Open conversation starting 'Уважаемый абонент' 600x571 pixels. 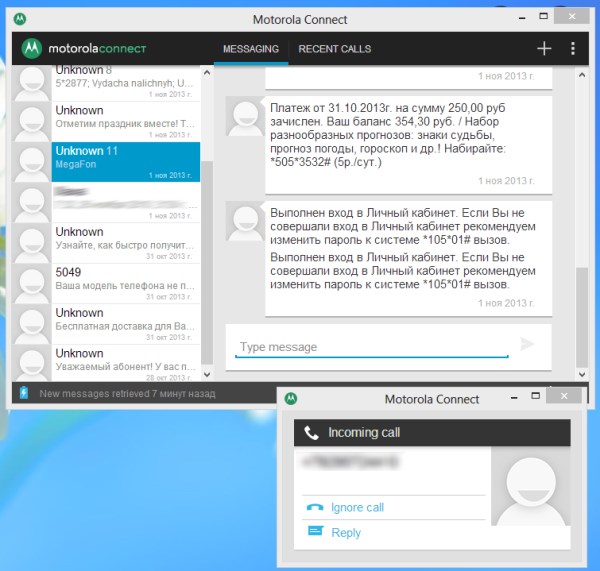tap(106, 363)
